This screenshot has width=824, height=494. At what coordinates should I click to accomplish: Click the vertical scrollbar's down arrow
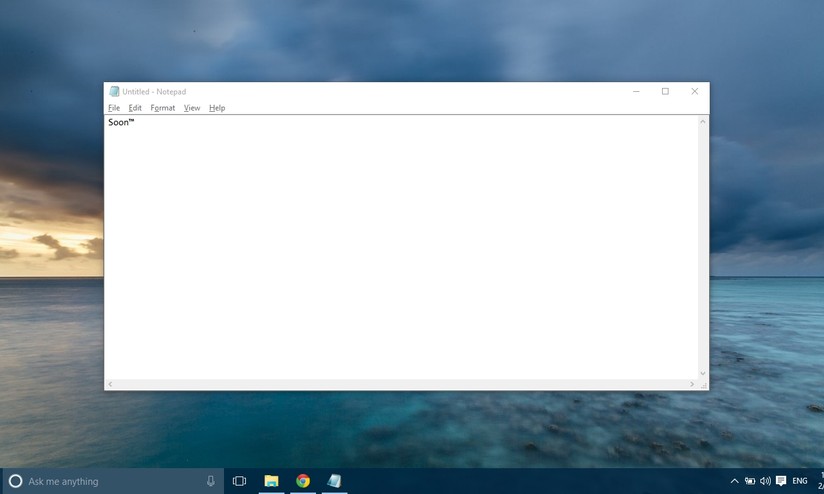[703, 373]
